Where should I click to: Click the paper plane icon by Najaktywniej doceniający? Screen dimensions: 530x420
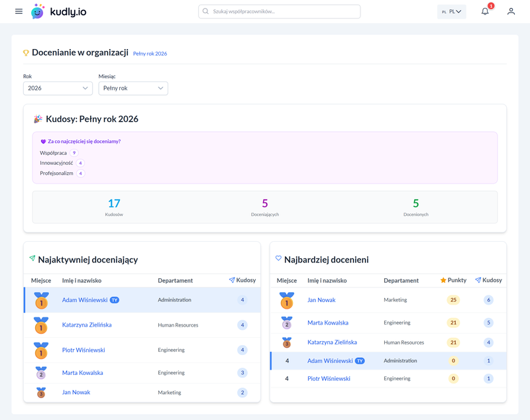click(32, 258)
